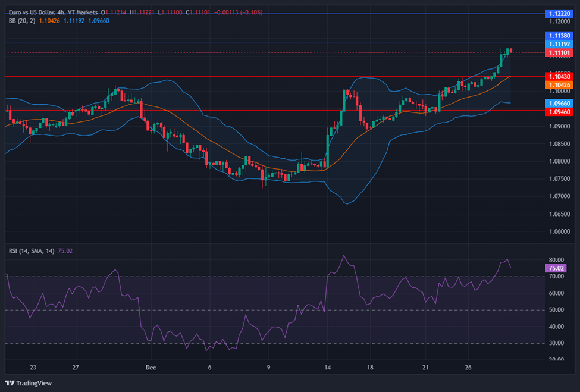Click the orange 1.10426 BB basis label
The image size is (580, 392).
click(x=558, y=85)
